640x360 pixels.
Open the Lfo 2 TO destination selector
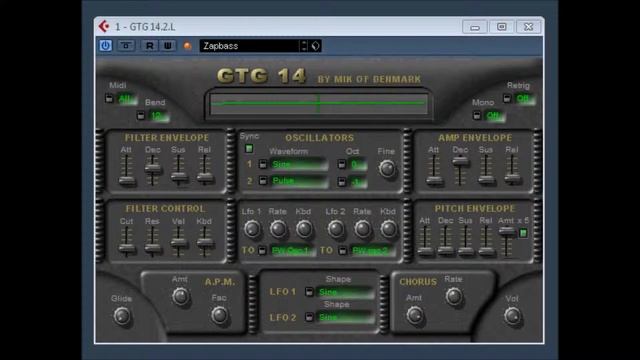[x=342, y=250]
